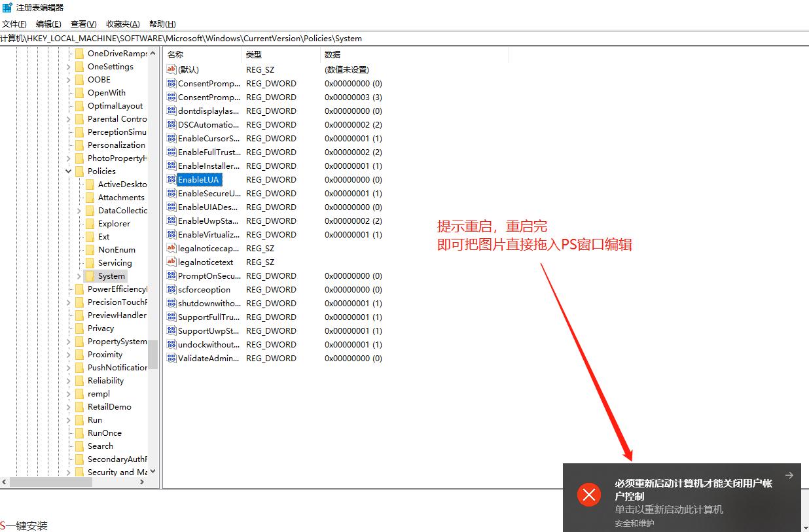This screenshot has height=532, width=809.
Task: Open the 收藏夹(A) menu
Action: coord(123,24)
